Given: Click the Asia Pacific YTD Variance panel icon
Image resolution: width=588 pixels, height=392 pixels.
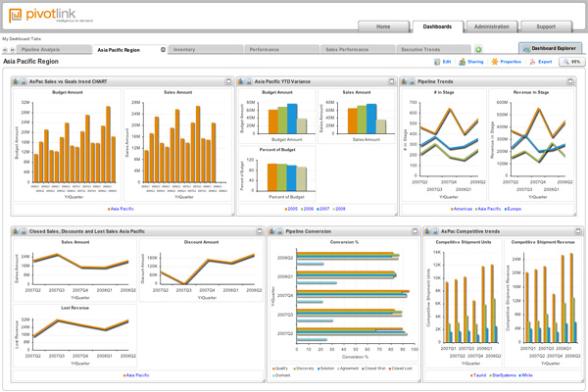Looking at the screenshot, I should click(240, 81).
